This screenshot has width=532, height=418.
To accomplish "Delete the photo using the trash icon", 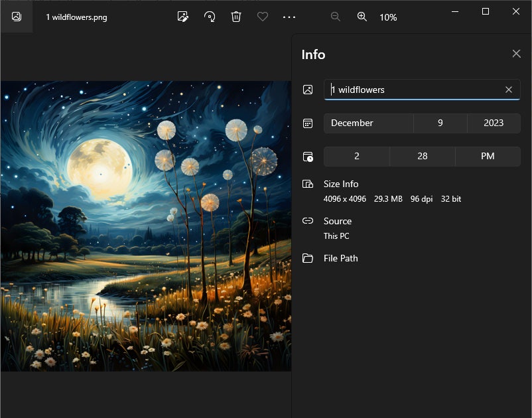I will 235,17.
